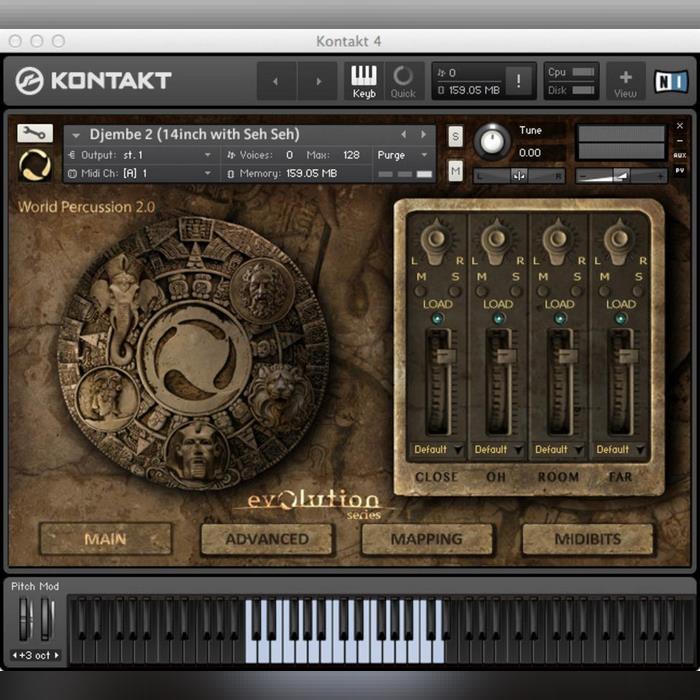Click the Tune knob
700x700 pixels.
[x=492, y=141]
